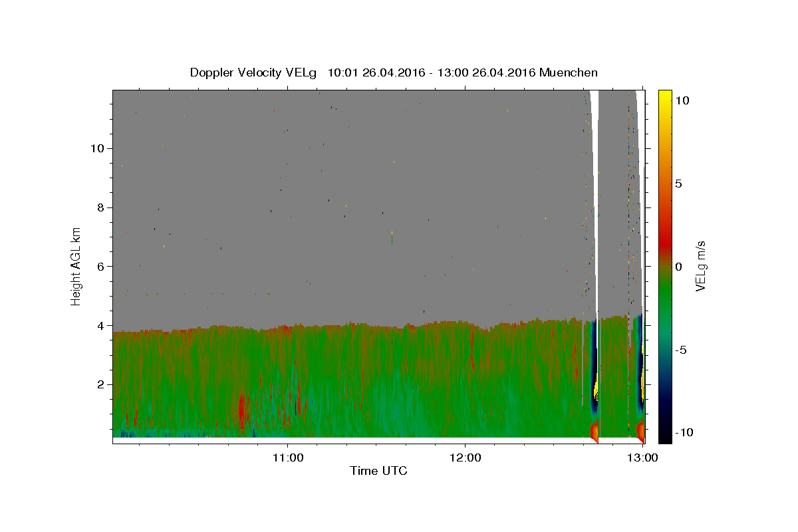Viewport: 798px width, 532px height.
Task: Click the 12:00 time axis label
Action: (465, 458)
